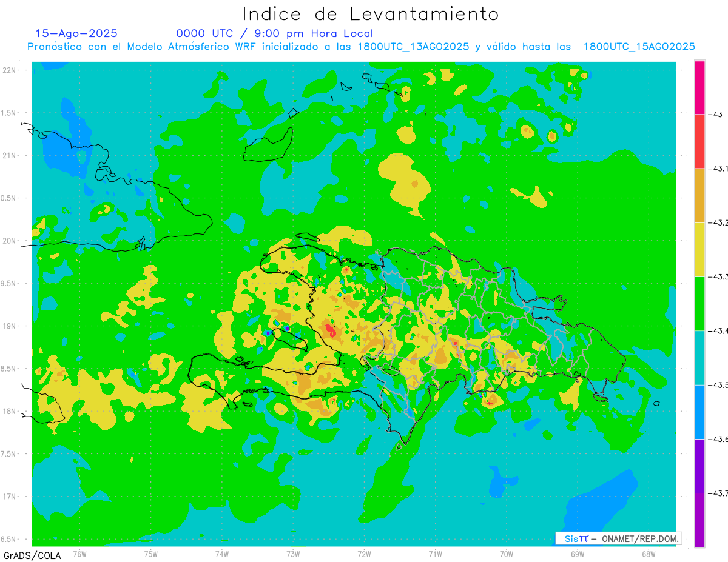Click the legend value '-43.6'
This screenshot has height=562, width=728.
[718, 439]
